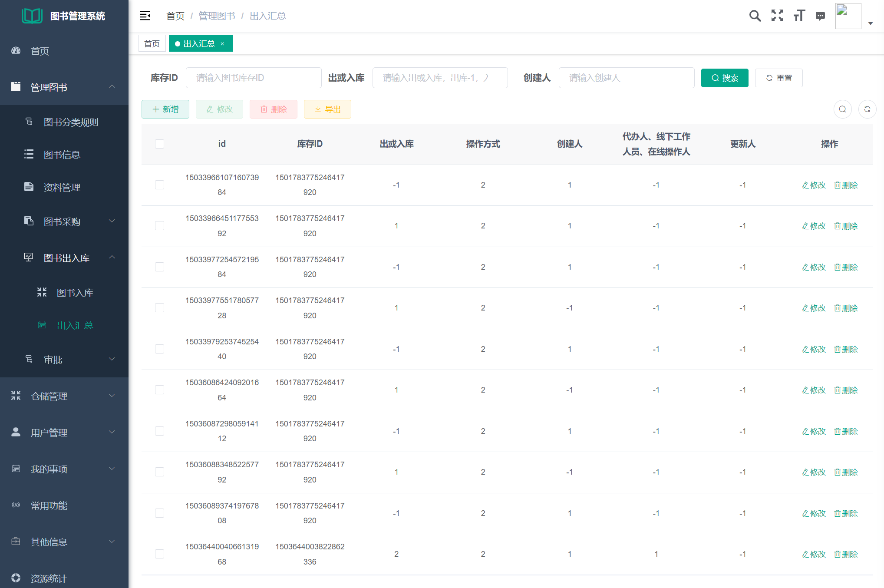
Task: Tick checkbox of the last table row
Action: click(159, 554)
